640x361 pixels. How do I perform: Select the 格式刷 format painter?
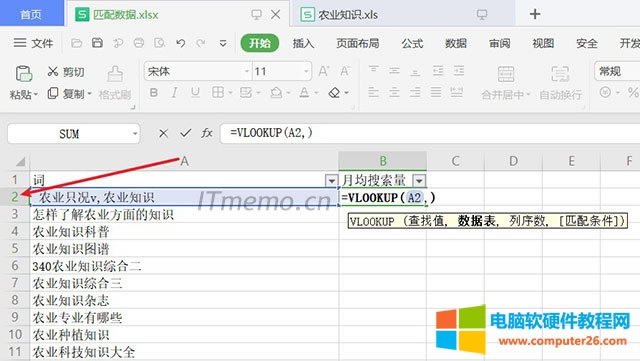(115, 83)
